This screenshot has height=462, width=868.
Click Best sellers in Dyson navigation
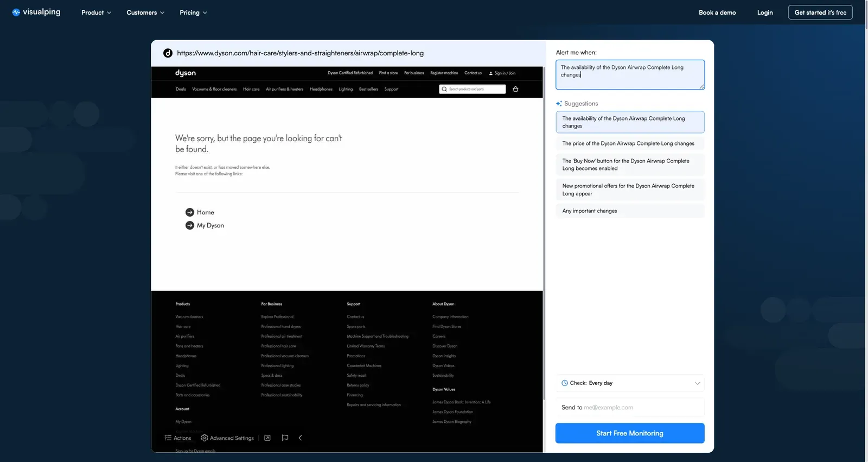[368, 89]
